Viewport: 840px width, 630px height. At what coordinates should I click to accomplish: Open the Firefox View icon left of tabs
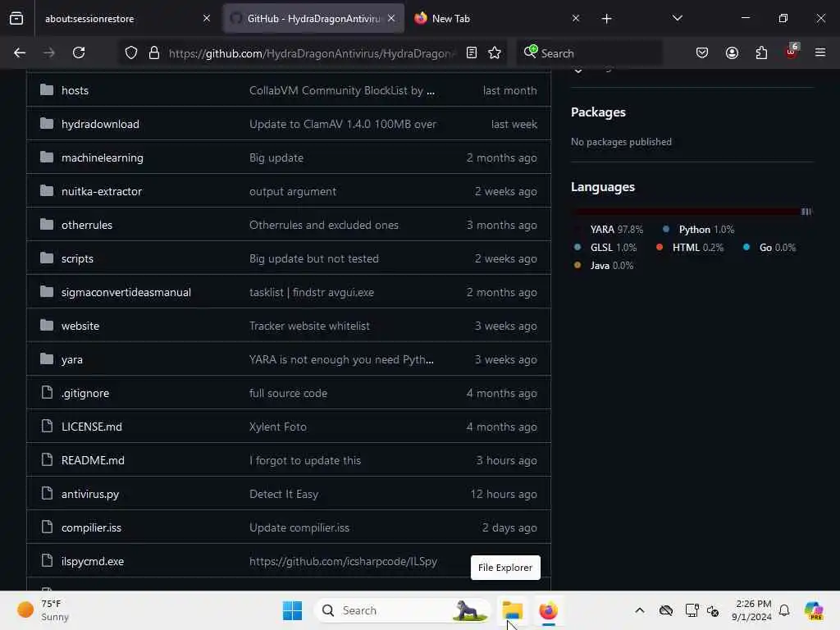tap(16, 18)
